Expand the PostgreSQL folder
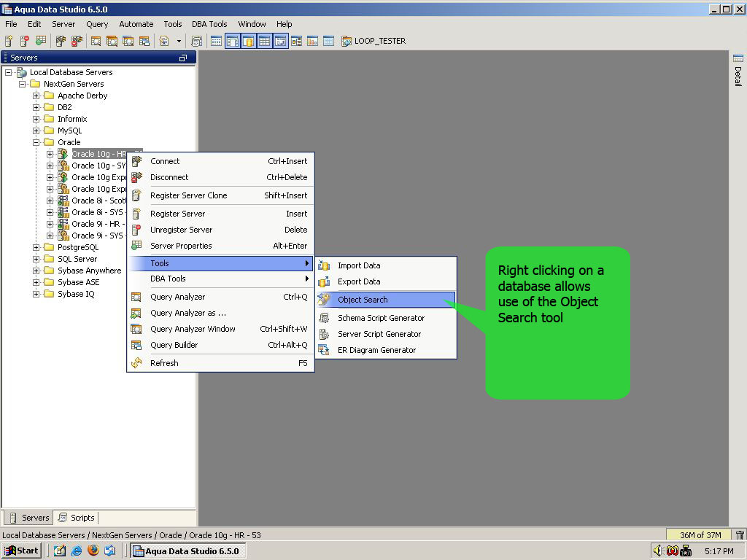The image size is (747, 560). 36,247
